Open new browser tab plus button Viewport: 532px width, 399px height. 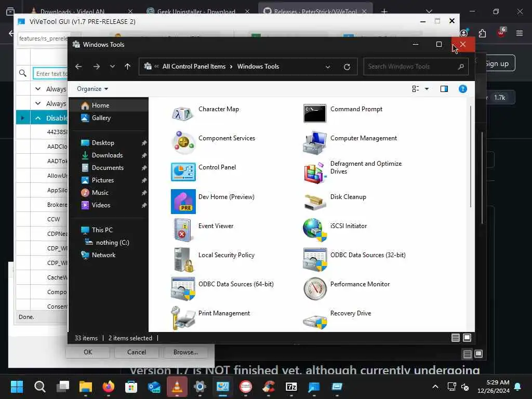[x=384, y=11]
